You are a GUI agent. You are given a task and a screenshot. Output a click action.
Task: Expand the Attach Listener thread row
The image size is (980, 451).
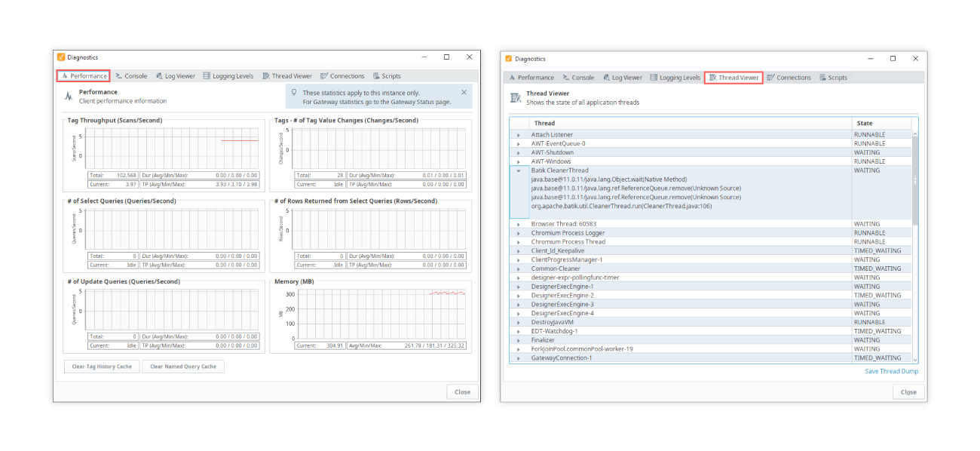click(518, 135)
